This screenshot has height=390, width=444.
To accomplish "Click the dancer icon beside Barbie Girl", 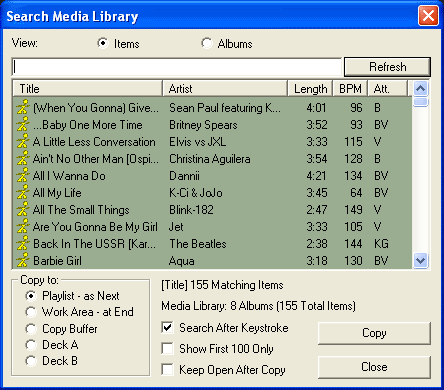I will click(x=23, y=260).
